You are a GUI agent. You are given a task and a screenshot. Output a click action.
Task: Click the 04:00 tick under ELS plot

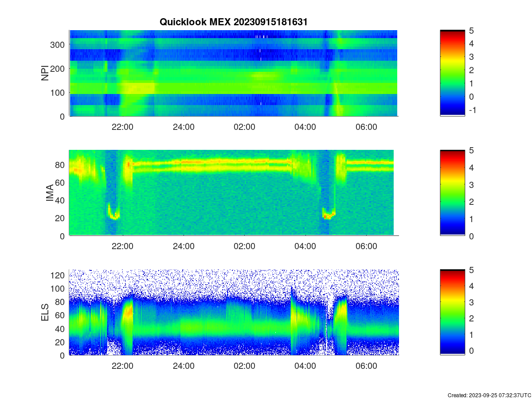coord(305,367)
